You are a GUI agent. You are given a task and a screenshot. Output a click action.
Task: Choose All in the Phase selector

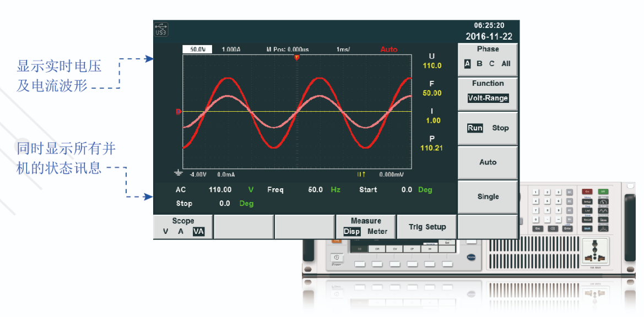[x=506, y=64]
